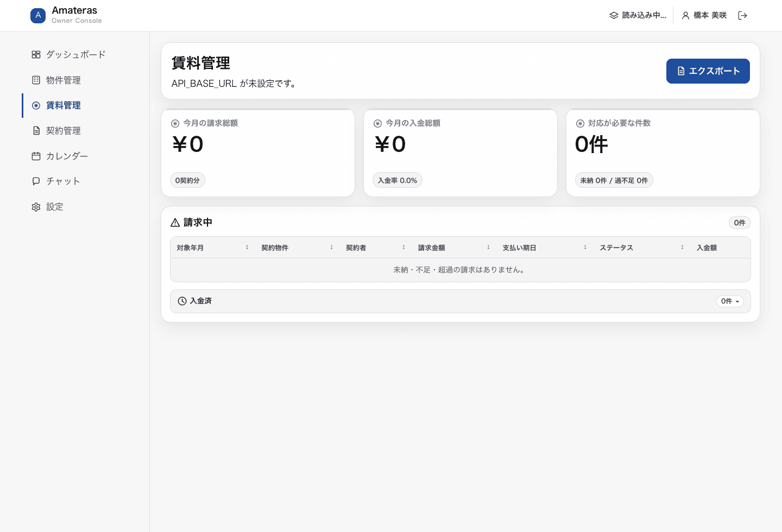This screenshot has width=782, height=532.
Task: Sort by the ステータス column arrow
Action: point(682,248)
